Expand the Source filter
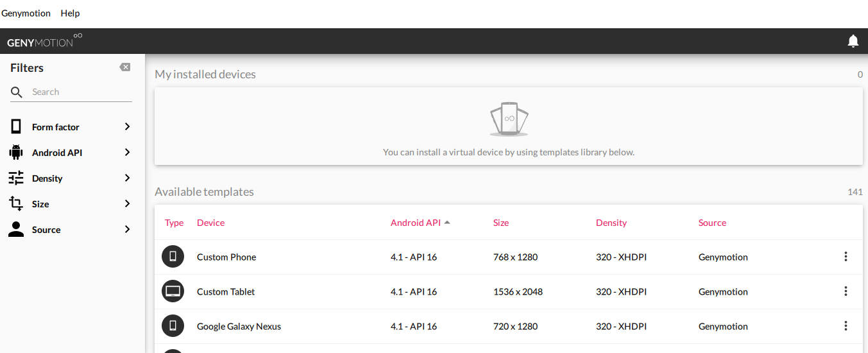This screenshot has height=353, width=868. point(127,230)
